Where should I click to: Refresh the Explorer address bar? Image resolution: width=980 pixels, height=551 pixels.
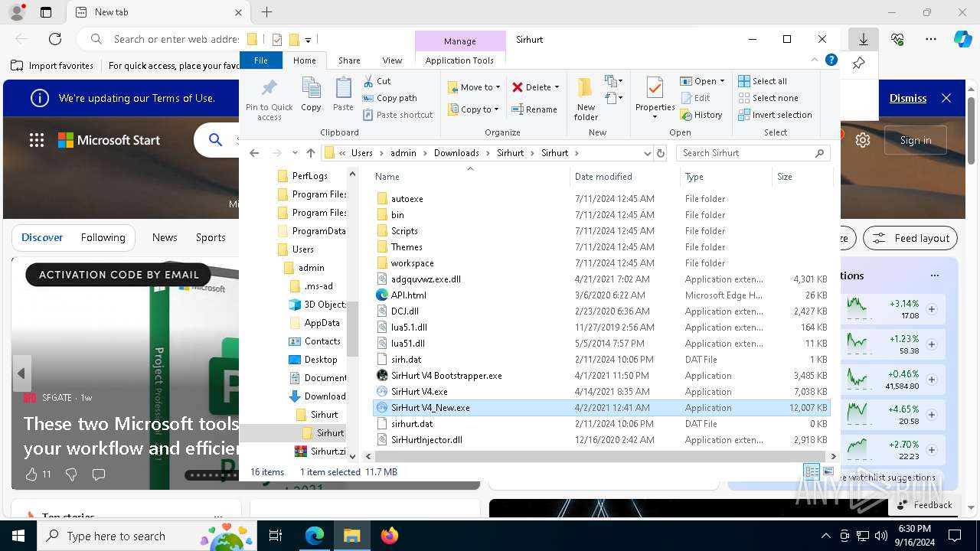click(x=660, y=153)
